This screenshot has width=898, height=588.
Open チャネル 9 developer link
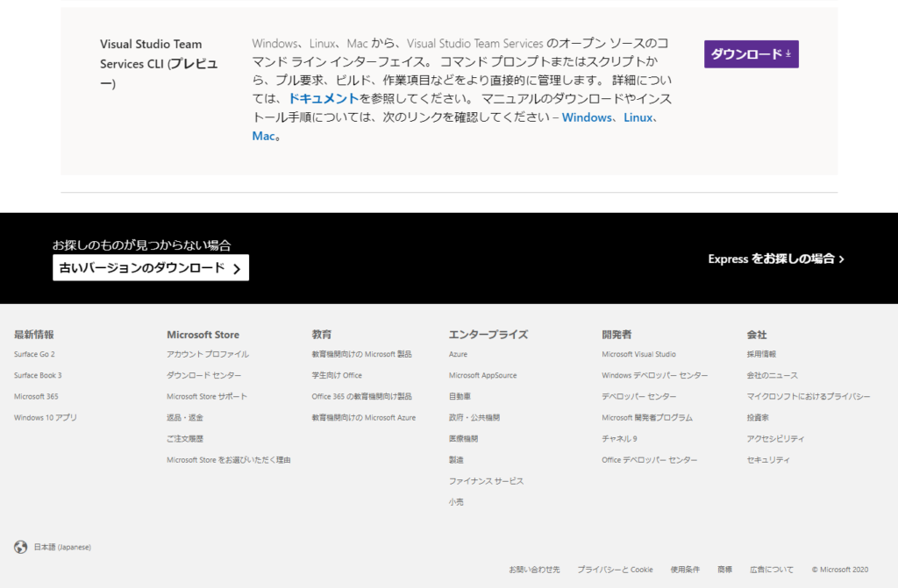pos(617,438)
